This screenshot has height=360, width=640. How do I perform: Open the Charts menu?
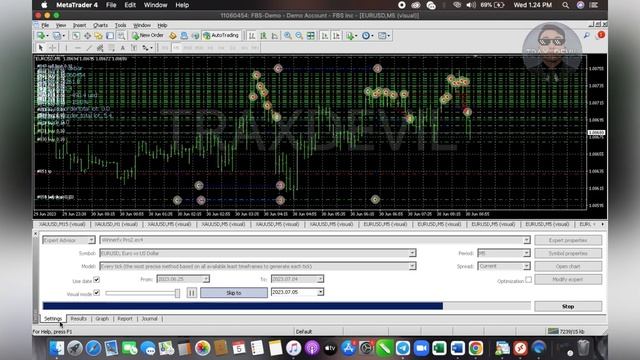pyautogui.click(x=100, y=25)
